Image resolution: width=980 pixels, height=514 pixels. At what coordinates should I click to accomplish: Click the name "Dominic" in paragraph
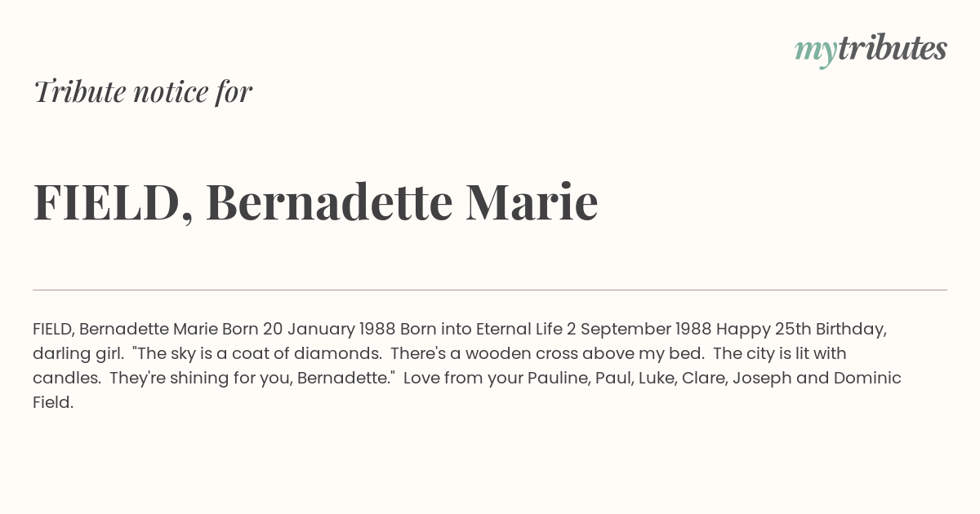point(867,379)
